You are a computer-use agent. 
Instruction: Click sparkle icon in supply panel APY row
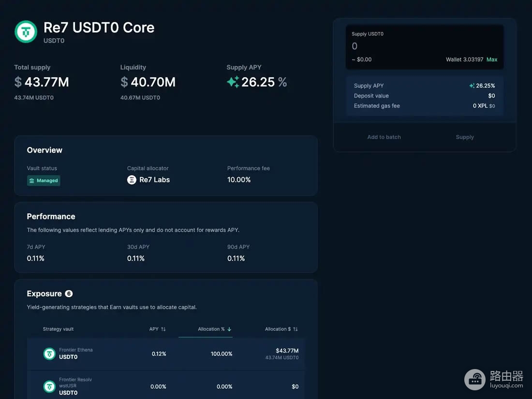tap(472, 86)
